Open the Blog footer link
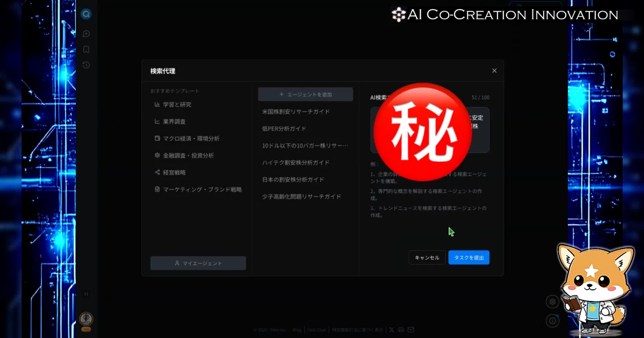Image resolution: width=644 pixels, height=338 pixels. 297,330
